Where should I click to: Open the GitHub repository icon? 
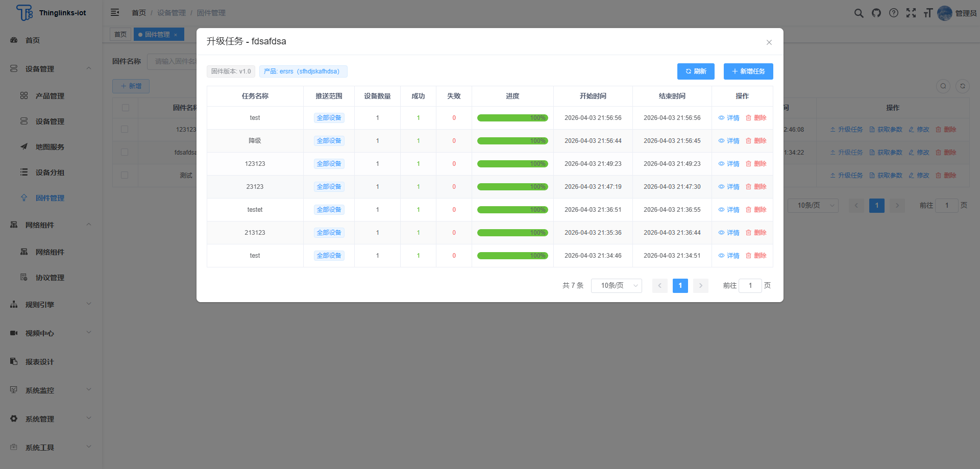point(876,13)
